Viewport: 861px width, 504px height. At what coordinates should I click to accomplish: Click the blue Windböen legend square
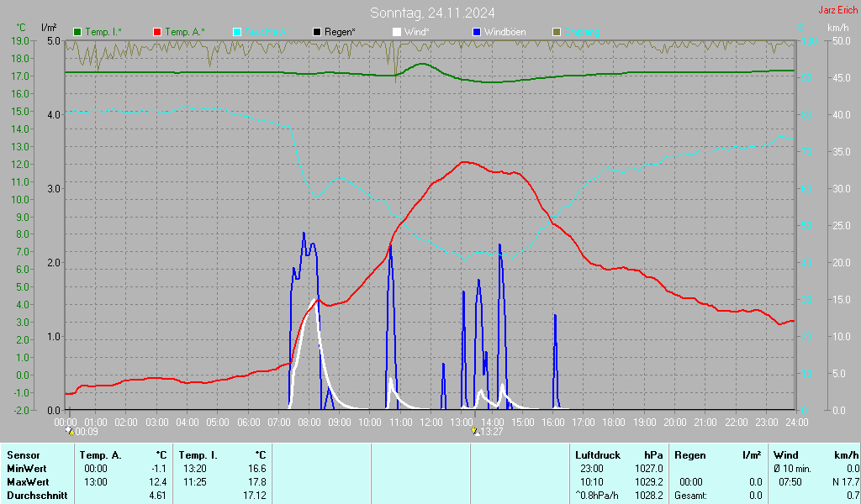[477, 32]
